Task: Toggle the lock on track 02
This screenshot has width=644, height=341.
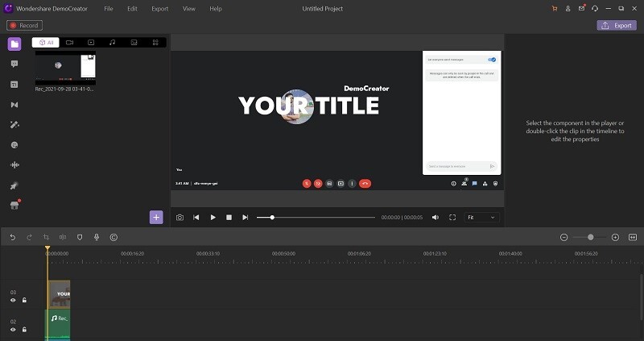Action: pos(24,330)
